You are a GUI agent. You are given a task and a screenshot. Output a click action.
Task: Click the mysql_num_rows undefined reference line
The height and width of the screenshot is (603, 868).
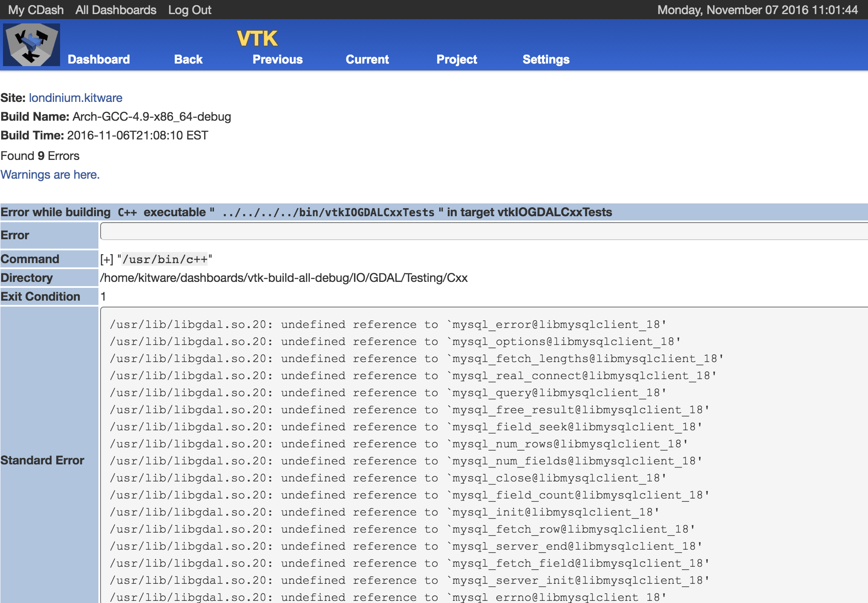(x=398, y=444)
